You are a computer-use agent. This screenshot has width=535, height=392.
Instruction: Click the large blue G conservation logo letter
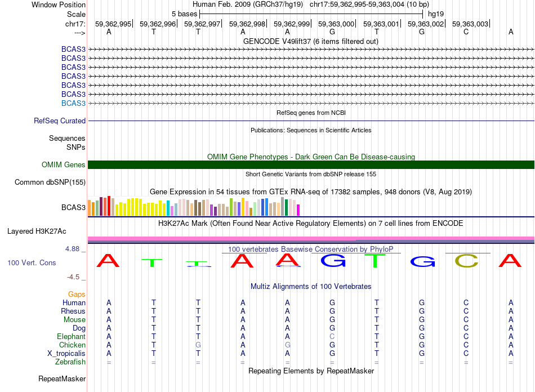pos(333,261)
